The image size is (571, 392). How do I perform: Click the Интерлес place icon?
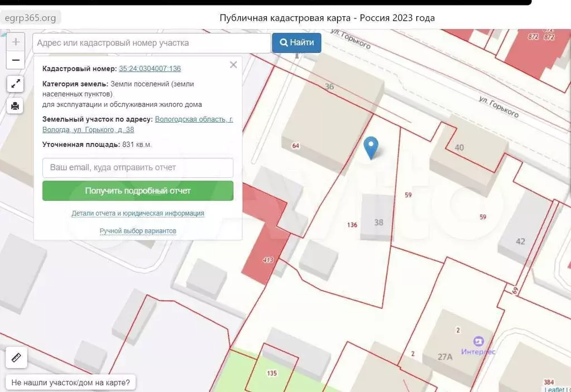pos(478,341)
